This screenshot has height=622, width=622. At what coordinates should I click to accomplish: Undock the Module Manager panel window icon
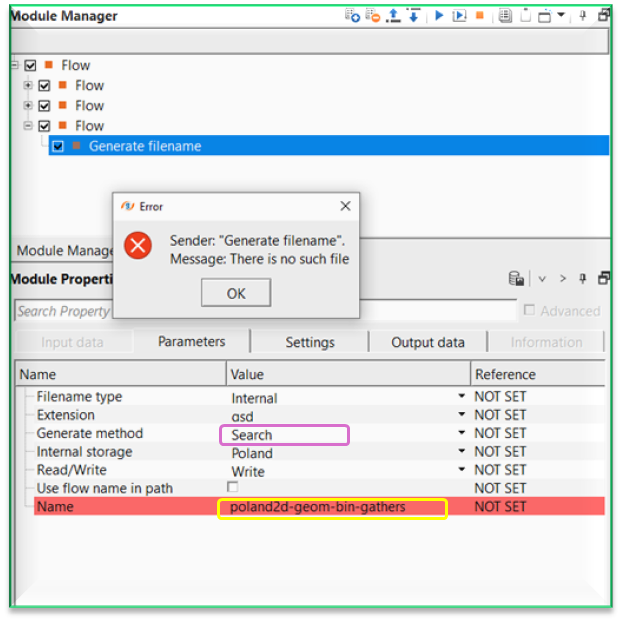[604, 15]
